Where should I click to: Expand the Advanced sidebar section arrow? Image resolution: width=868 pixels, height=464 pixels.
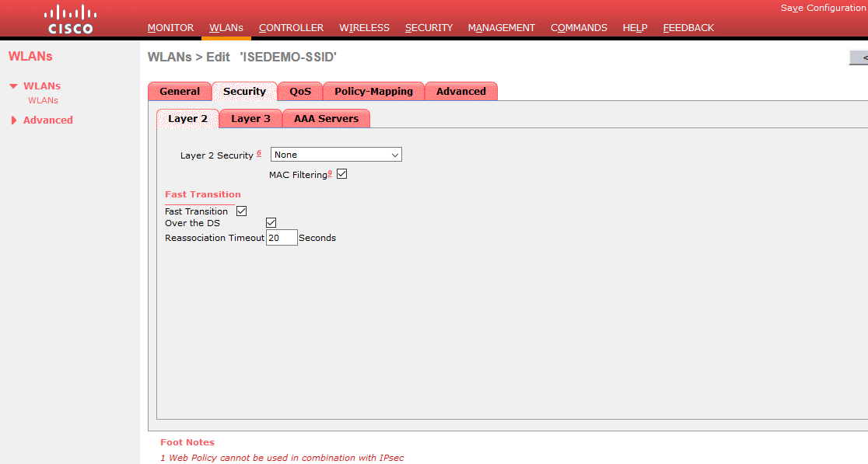click(x=14, y=120)
